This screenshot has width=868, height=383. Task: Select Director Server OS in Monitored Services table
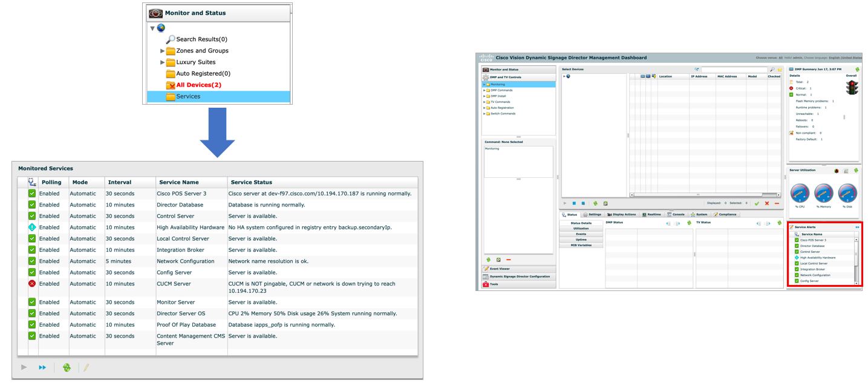point(181,313)
